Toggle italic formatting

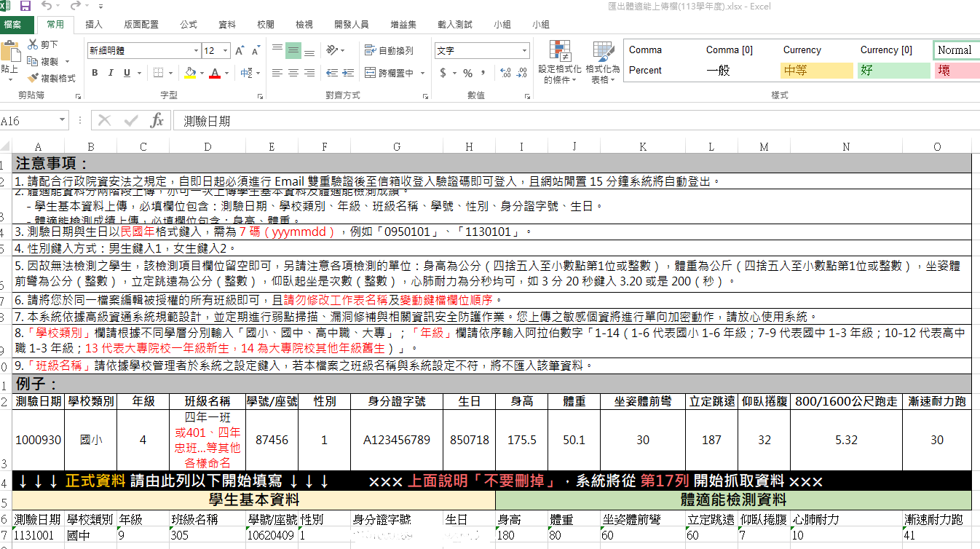click(111, 73)
